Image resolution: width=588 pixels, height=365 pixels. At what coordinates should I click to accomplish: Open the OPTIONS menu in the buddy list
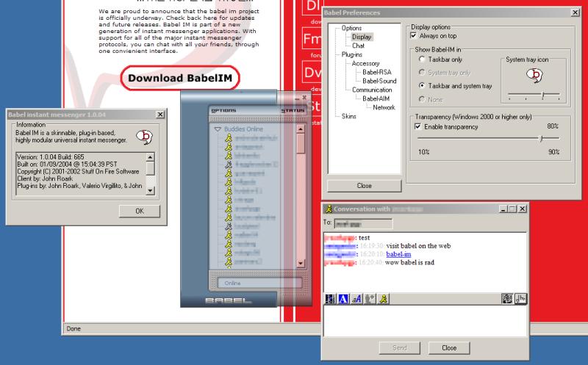223,111
